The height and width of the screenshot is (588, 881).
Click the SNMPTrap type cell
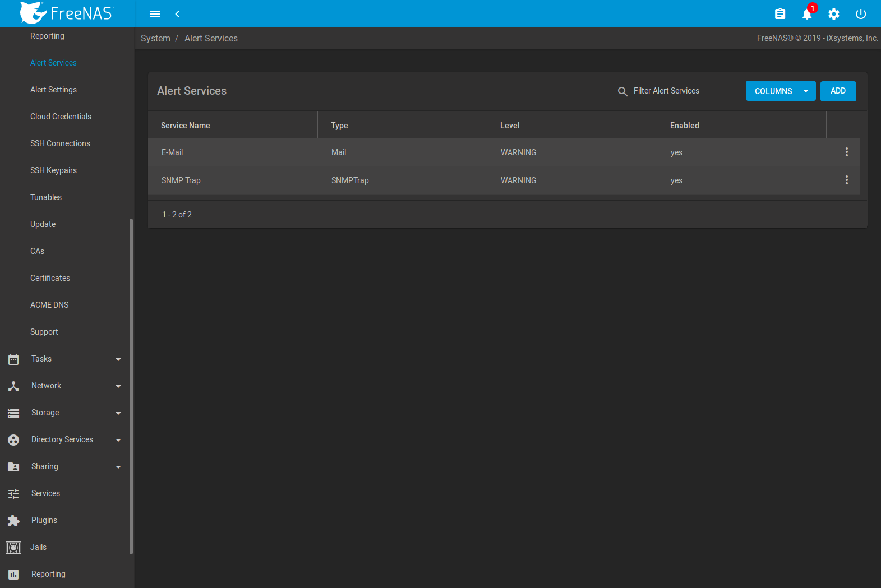point(350,180)
